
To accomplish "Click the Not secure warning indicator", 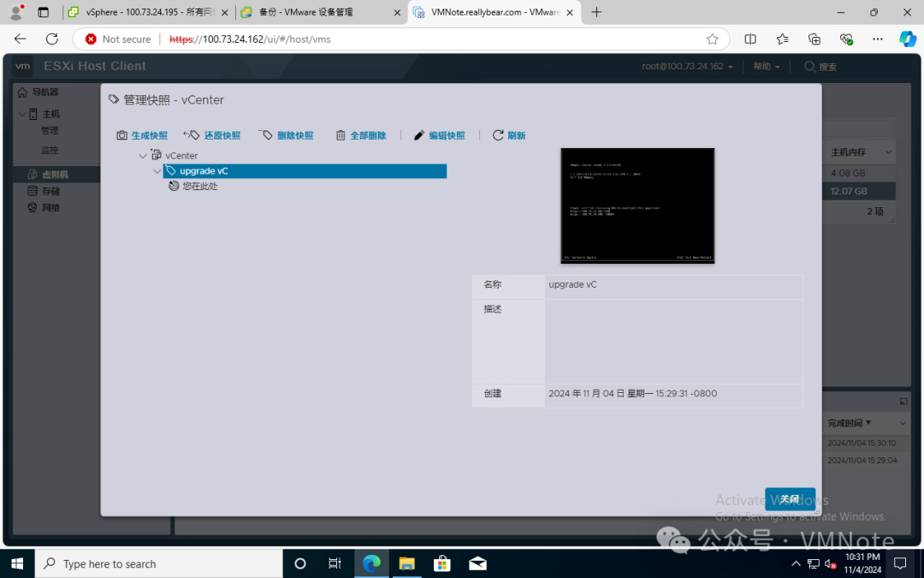I will coord(118,39).
